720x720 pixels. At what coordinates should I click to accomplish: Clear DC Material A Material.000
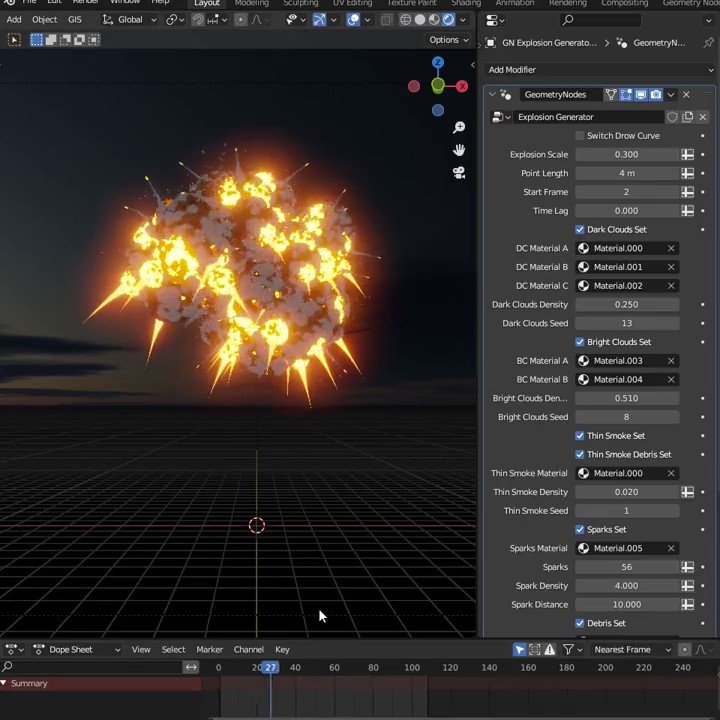click(x=671, y=248)
